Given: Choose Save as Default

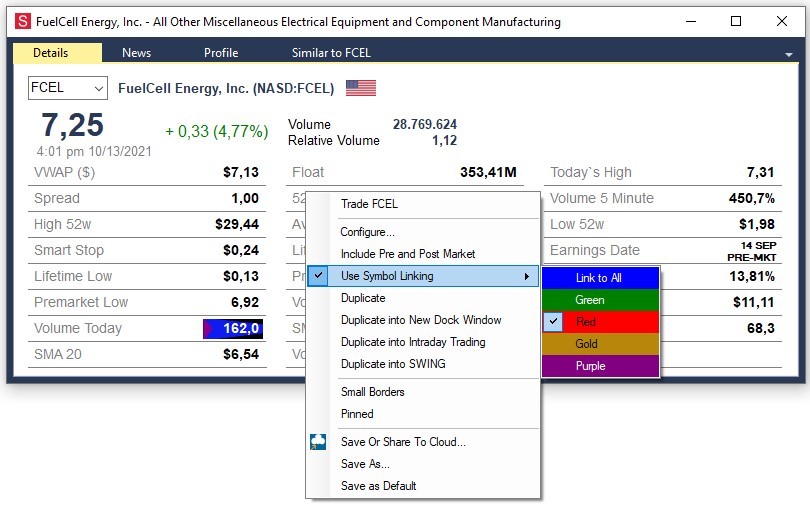Looking at the screenshot, I should point(424,486).
